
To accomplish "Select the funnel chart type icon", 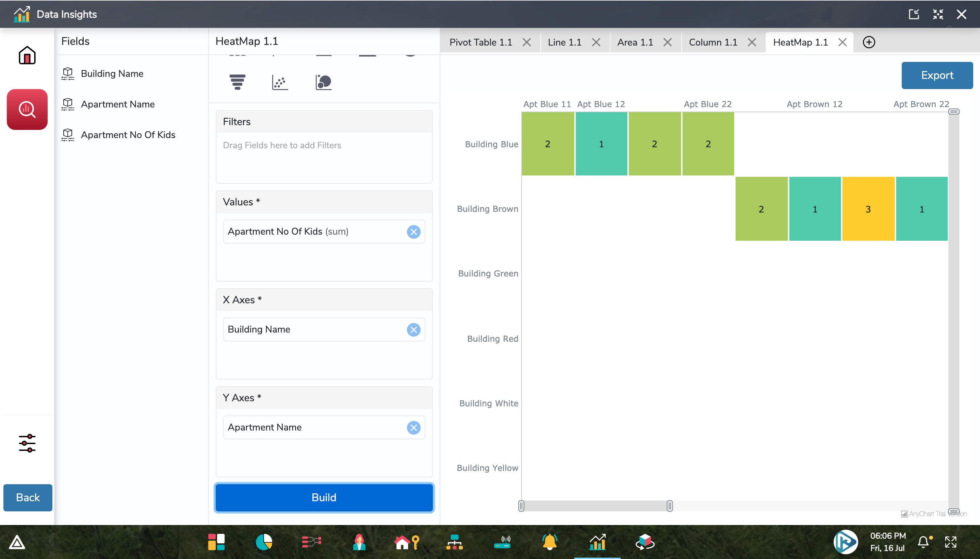I will point(237,82).
